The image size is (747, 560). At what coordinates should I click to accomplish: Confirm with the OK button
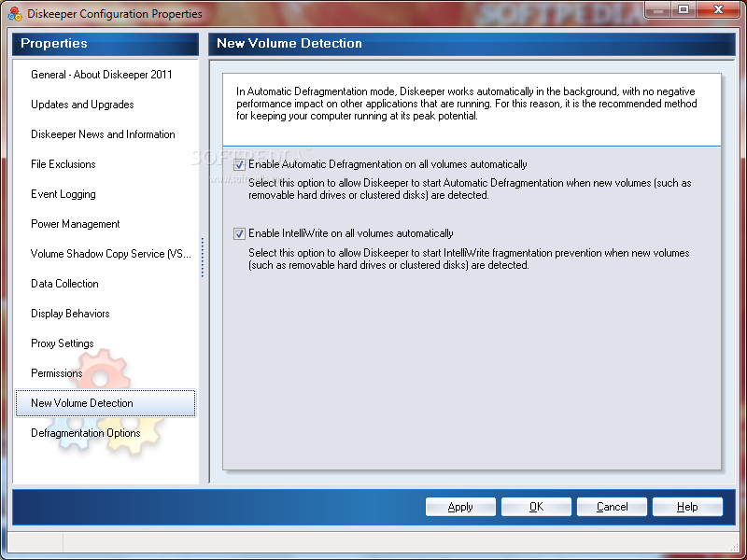click(536, 507)
